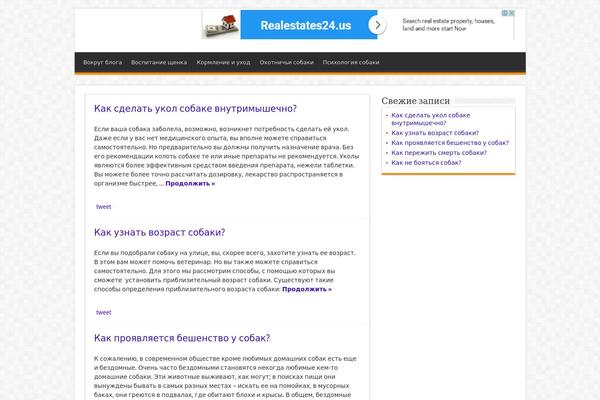Click paragraph beginning 'К сожалению, в современном обществе'

click(x=225, y=377)
